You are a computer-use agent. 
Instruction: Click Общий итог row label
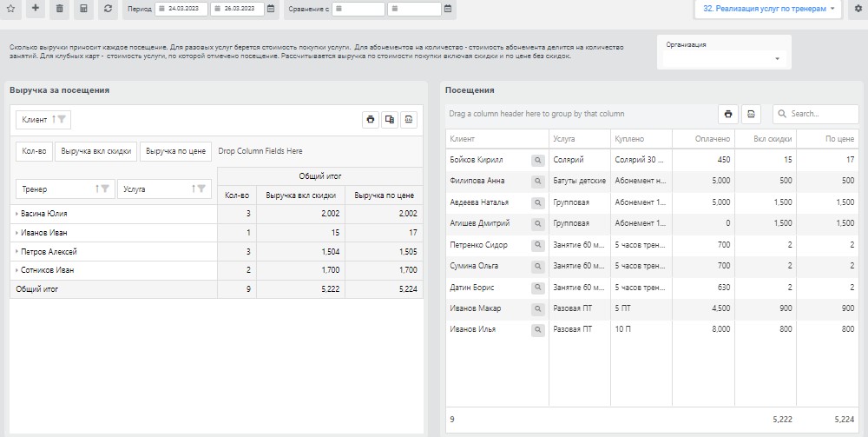pyautogui.click(x=114, y=289)
